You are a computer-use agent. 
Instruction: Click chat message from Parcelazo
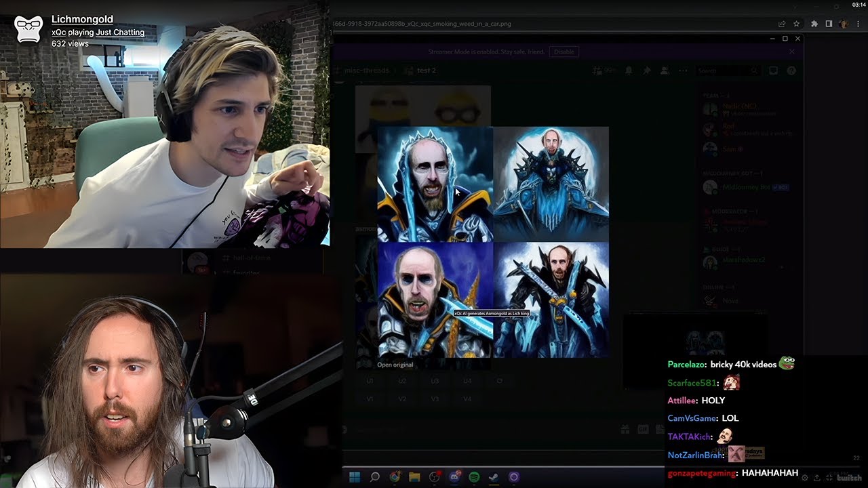tap(731, 364)
